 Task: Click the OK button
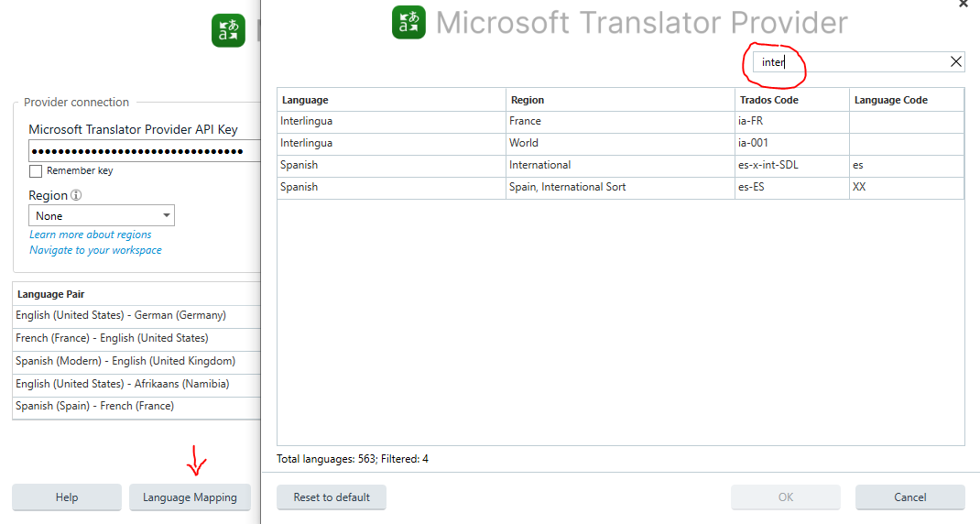(786, 497)
